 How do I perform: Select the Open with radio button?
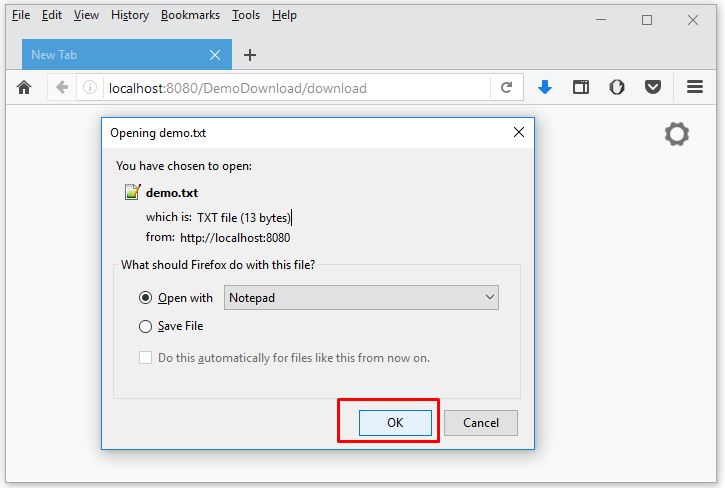tap(145, 297)
